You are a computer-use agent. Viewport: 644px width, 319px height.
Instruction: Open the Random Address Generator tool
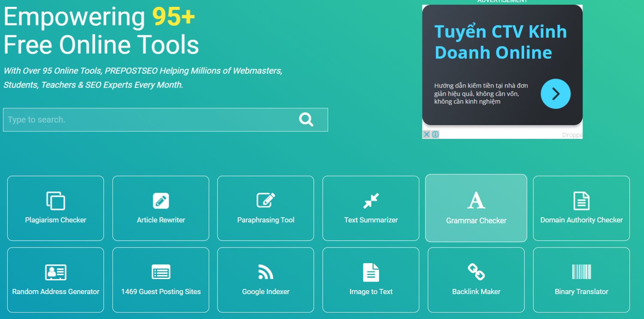point(55,280)
